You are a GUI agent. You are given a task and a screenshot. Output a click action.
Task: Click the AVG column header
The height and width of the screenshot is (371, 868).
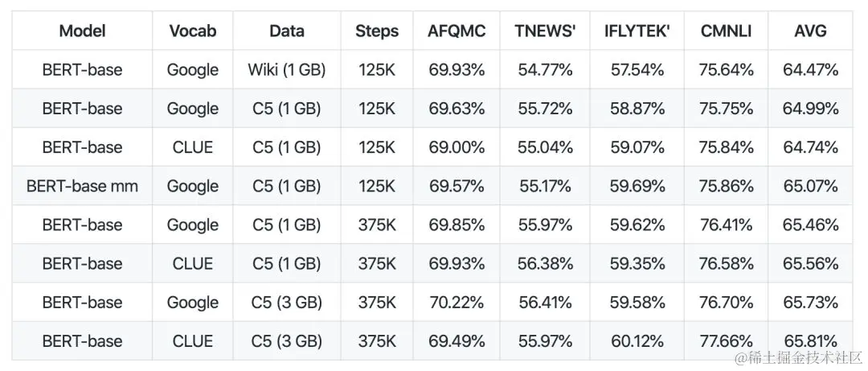[810, 31]
